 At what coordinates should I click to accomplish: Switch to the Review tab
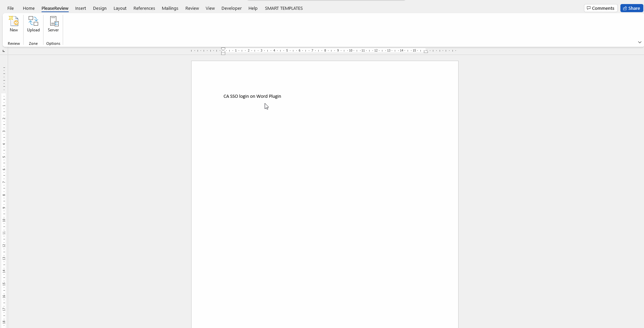(x=192, y=8)
